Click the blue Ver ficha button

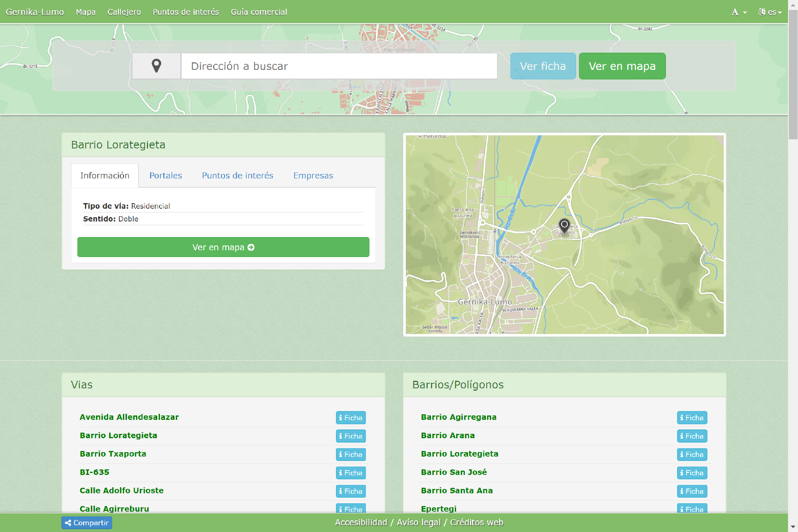coord(543,66)
